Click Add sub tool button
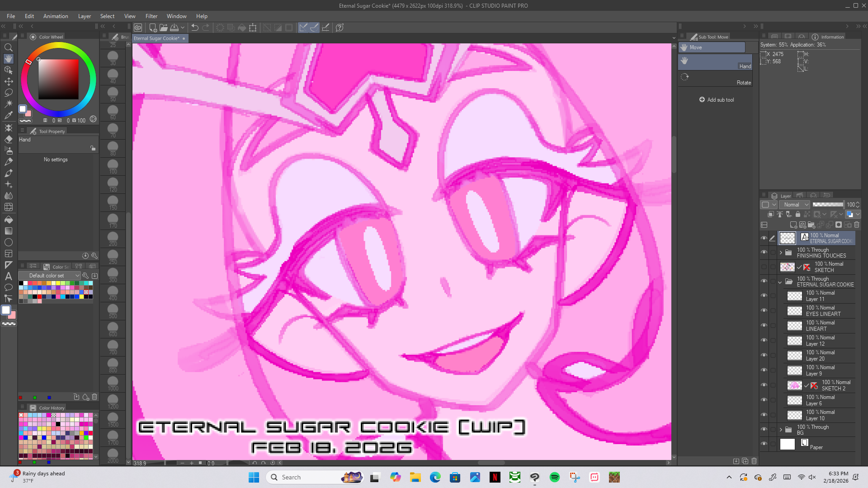Viewport: 868px width, 488px height. 717,100
